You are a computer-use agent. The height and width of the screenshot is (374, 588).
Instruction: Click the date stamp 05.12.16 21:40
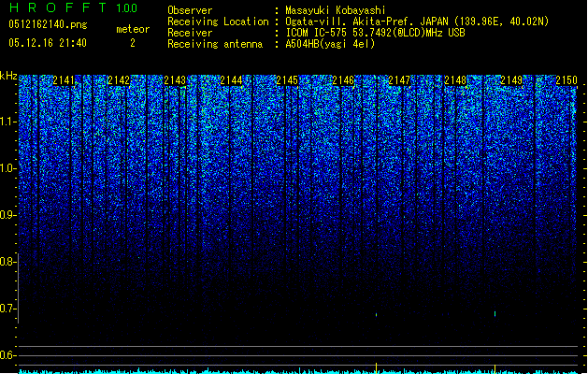click(x=48, y=43)
